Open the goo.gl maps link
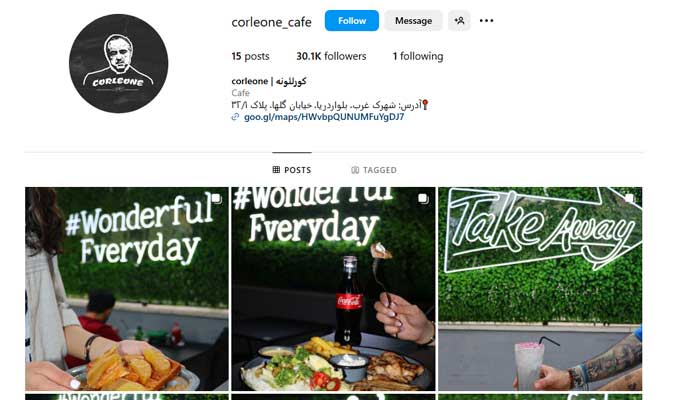Viewport: 700px width, 400px height. pos(324,117)
